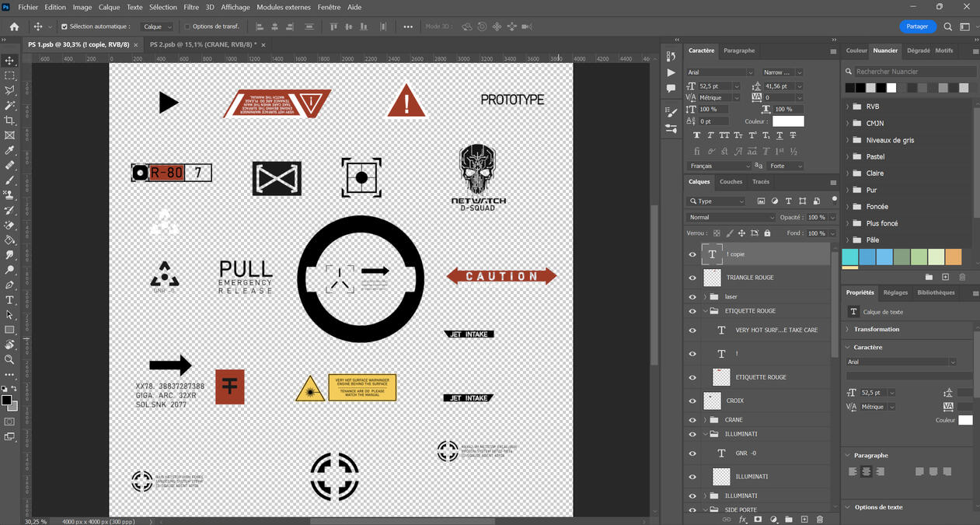Switch to the PS 2.psb document tab

201,45
